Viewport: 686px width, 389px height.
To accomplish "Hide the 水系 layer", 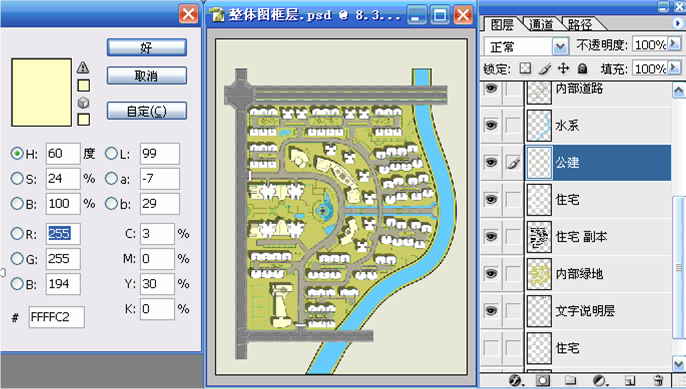I will tap(491, 126).
